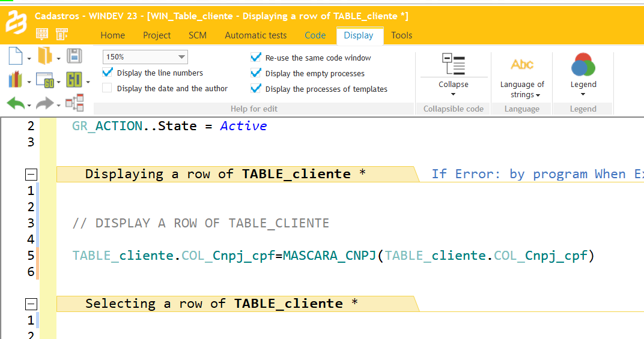Switch to the Code ribbon tab
The height and width of the screenshot is (339, 644).
click(x=315, y=35)
